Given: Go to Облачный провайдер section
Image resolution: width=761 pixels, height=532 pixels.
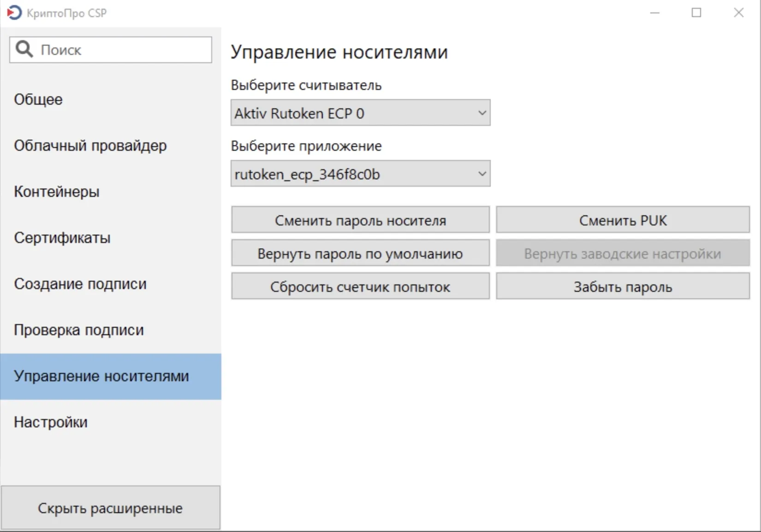Looking at the screenshot, I should tap(90, 146).
